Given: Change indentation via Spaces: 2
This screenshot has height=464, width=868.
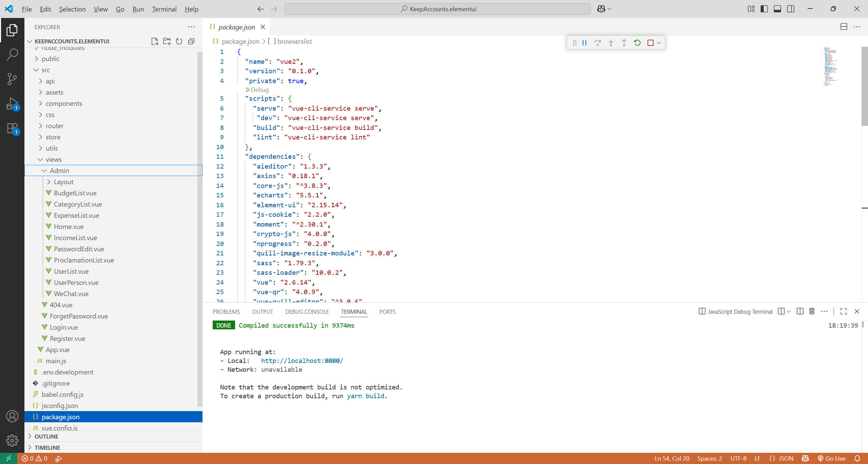Looking at the screenshot, I should (x=710, y=459).
